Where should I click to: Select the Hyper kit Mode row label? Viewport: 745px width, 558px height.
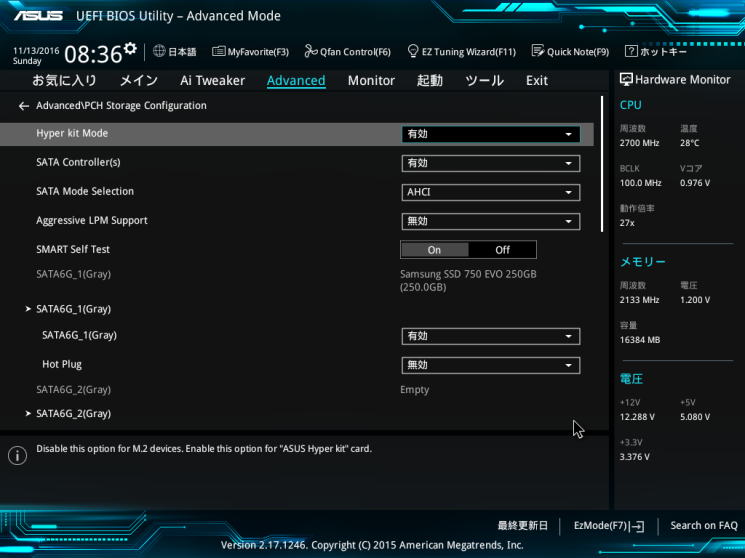click(72, 134)
